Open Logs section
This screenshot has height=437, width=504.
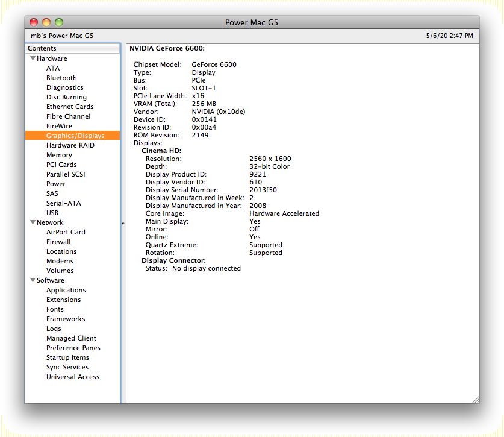pyautogui.click(x=54, y=329)
